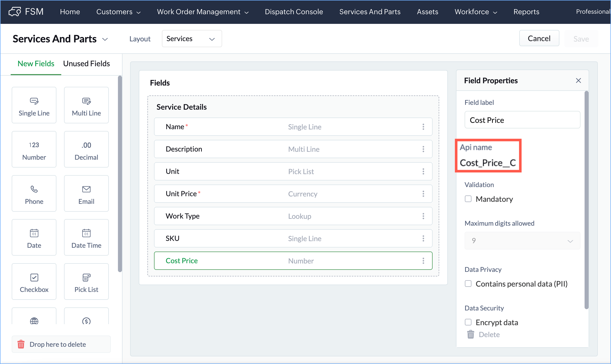
Task: Click the Email field type icon
Action: coord(86,189)
